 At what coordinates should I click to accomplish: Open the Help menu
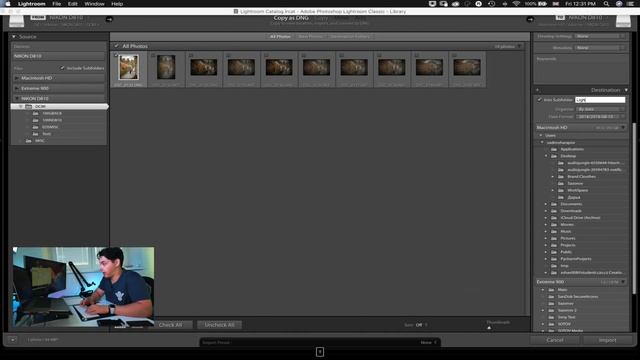pyautogui.click(x=117, y=4)
